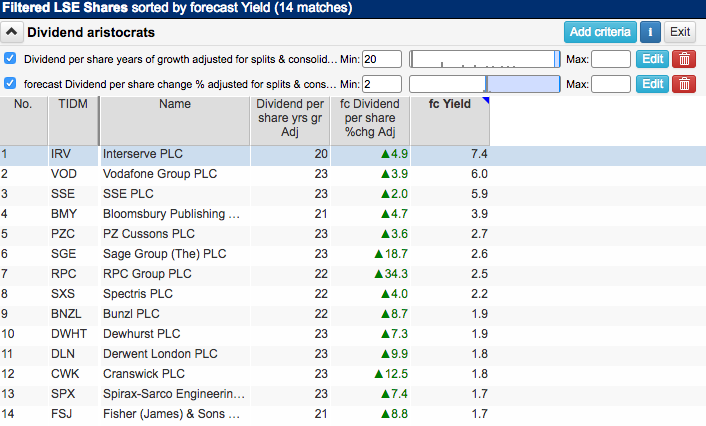This screenshot has height=426, width=706.
Task: Click Vodafone's 6.0 forecast yield value
Action: click(x=479, y=174)
